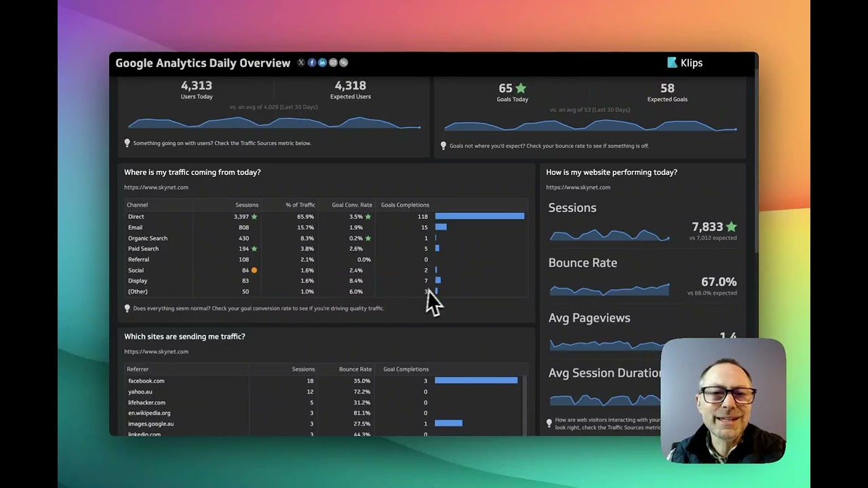
Task: Open the skynet.com link under traffic heading
Action: [x=156, y=187]
